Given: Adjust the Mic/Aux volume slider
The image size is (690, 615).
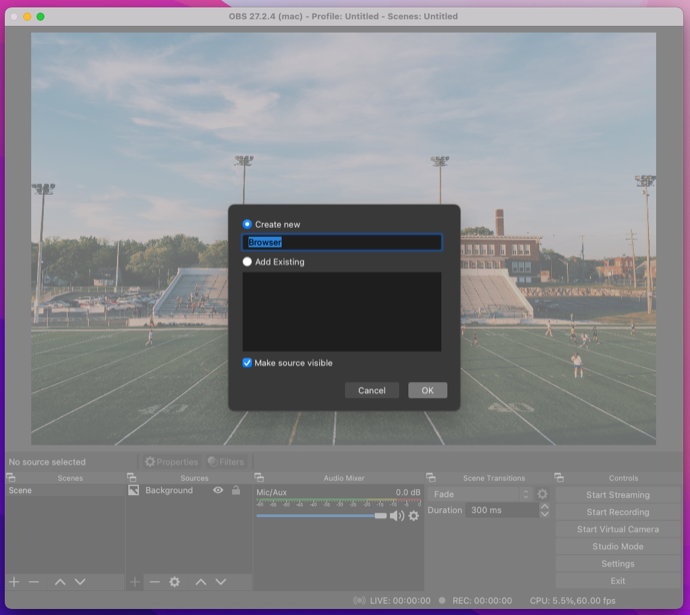Looking at the screenshot, I should tap(321, 516).
